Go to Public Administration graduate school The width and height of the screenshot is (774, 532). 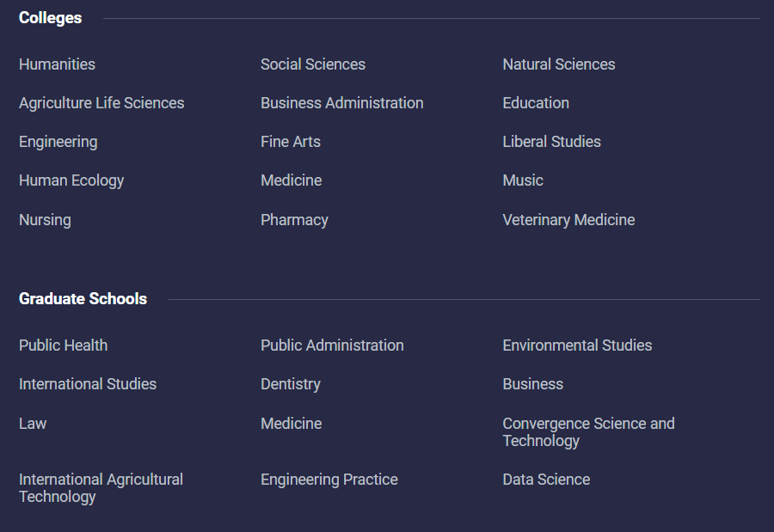pos(332,345)
